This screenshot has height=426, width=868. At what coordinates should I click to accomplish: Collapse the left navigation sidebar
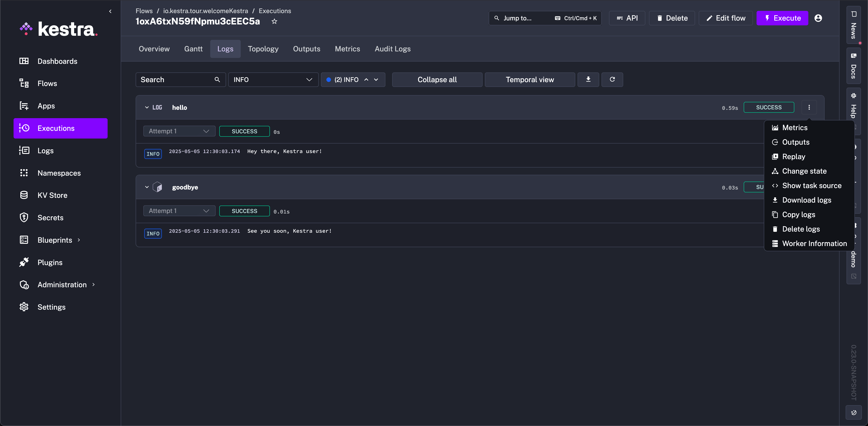coord(110,11)
